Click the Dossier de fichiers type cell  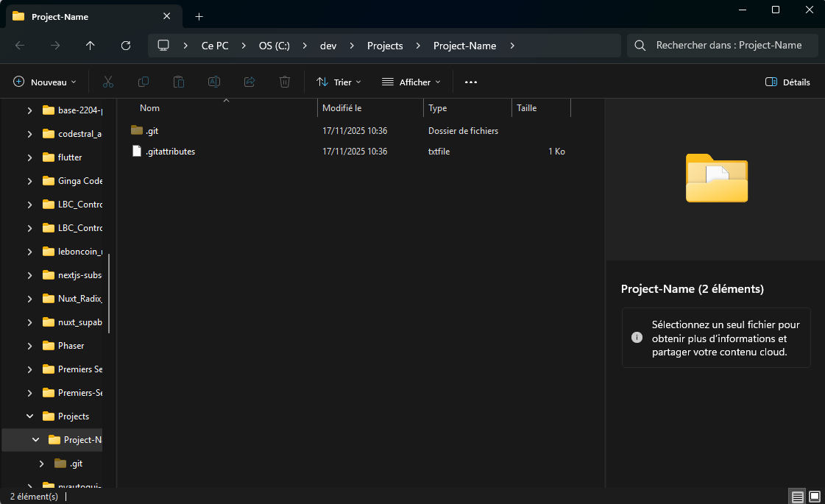click(x=463, y=131)
